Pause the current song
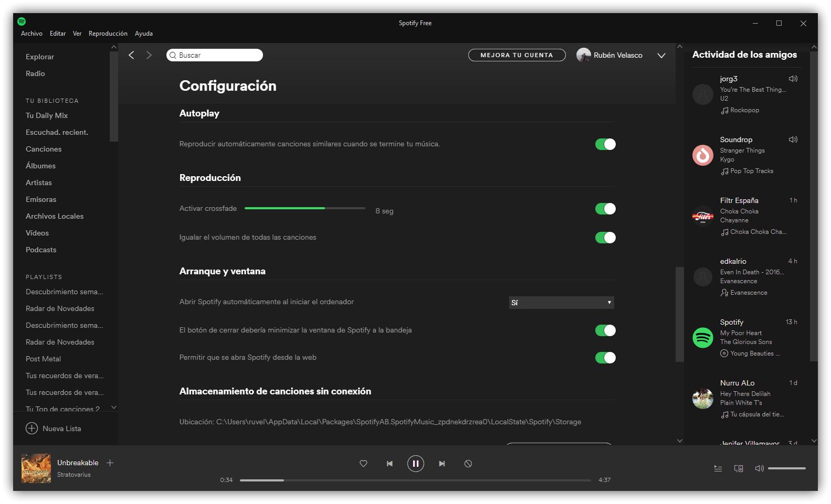The height and width of the screenshot is (504, 831). [x=416, y=464]
